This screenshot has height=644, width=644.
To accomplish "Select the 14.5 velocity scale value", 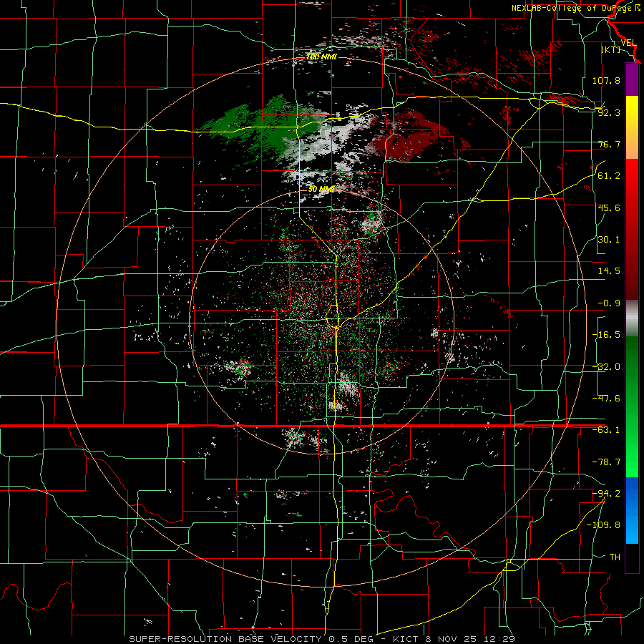I will pos(609,271).
